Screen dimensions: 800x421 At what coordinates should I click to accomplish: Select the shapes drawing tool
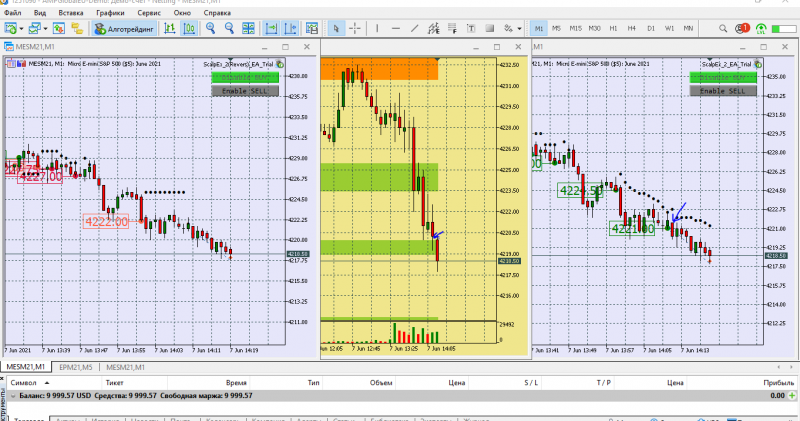tap(490, 29)
